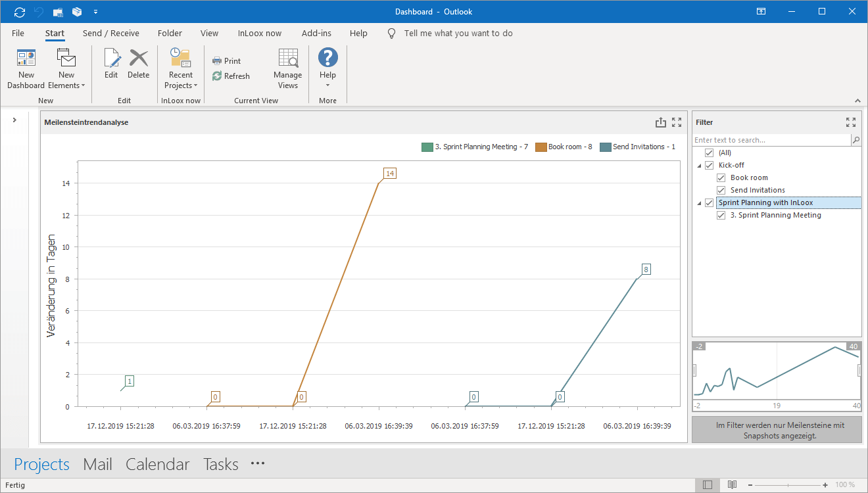Open Customize Quick Access Toolbar arrow
The height and width of the screenshot is (493, 868).
point(96,12)
